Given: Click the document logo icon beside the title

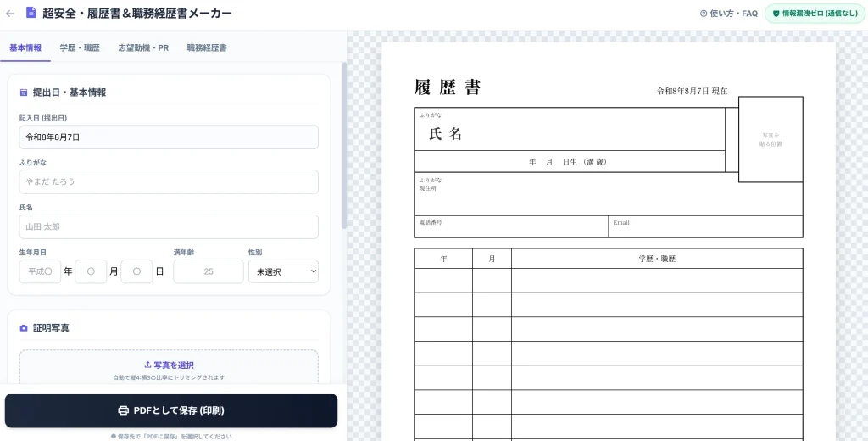Looking at the screenshot, I should pos(31,13).
